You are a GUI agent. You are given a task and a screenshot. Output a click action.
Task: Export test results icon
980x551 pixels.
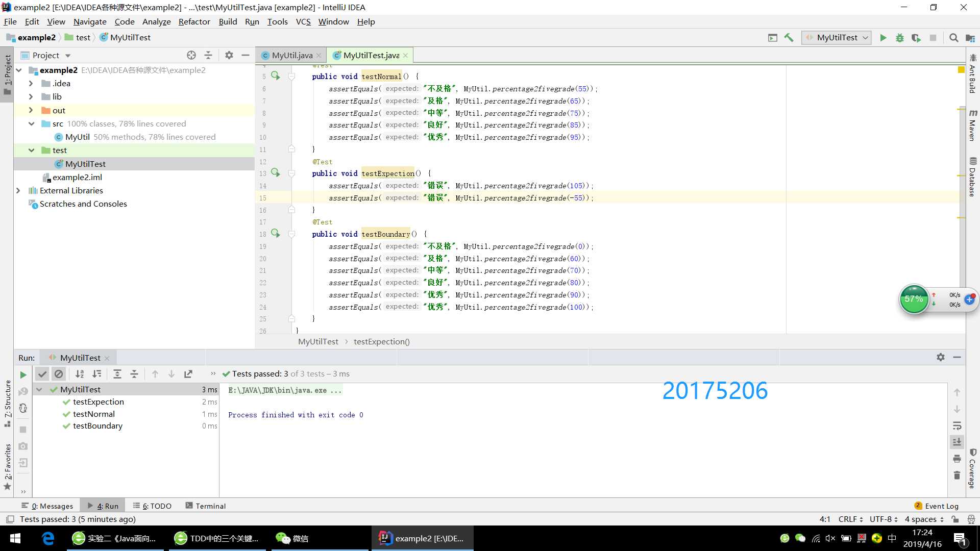coord(188,374)
